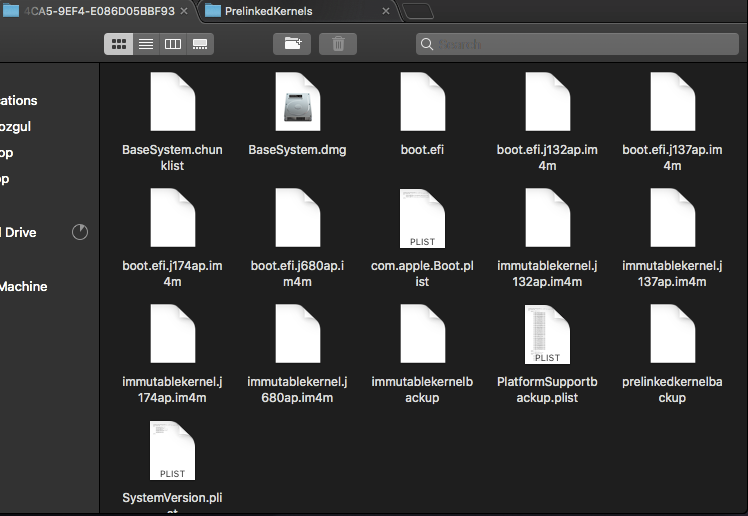The image size is (748, 516).
Task: Switch to column view mode
Action: click(x=173, y=44)
